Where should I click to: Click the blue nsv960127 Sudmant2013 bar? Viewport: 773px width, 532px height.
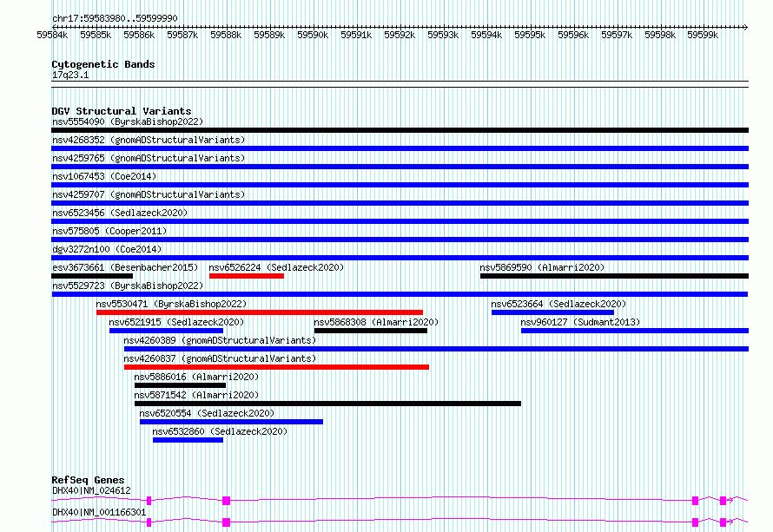coord(635,331)
